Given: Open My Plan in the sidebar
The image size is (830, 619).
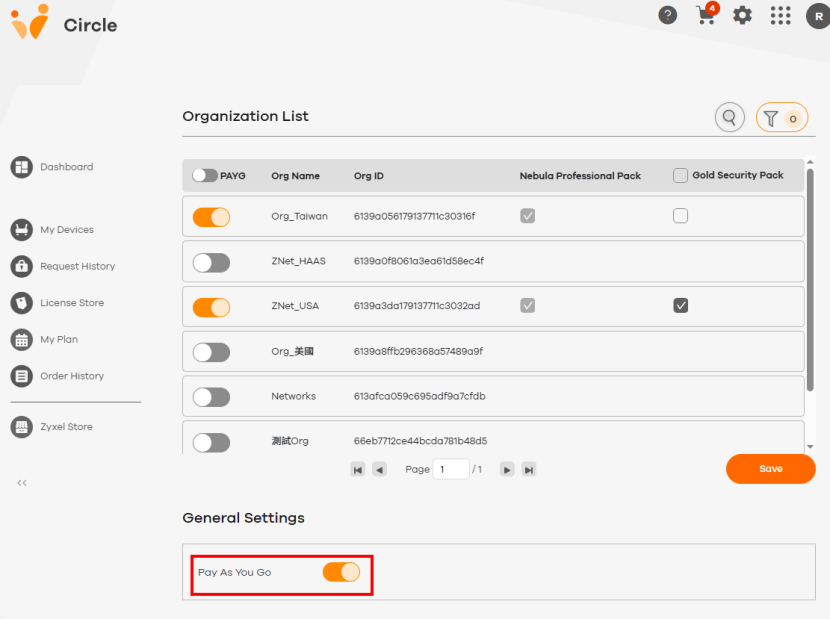Looking at the screenshot, I should [59, 339].
